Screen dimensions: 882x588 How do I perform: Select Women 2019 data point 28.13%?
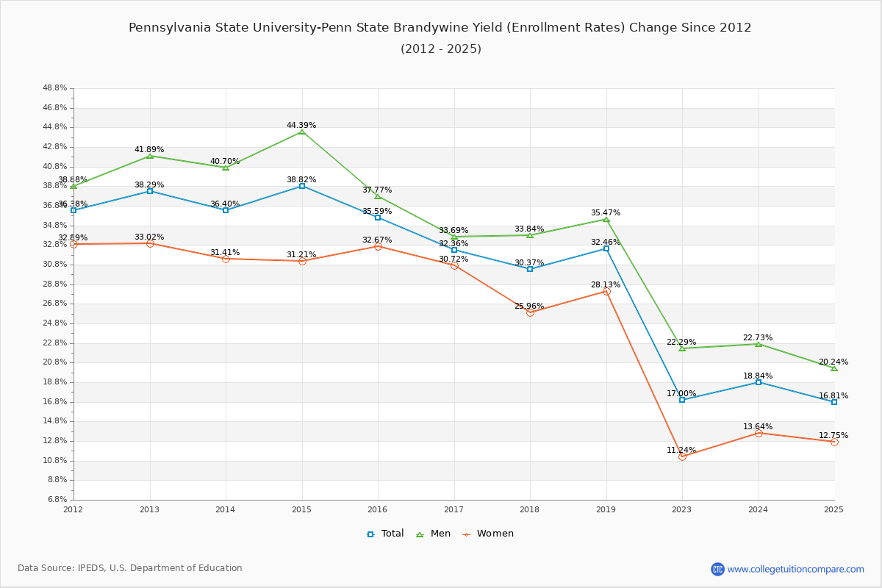click(606, 291)
